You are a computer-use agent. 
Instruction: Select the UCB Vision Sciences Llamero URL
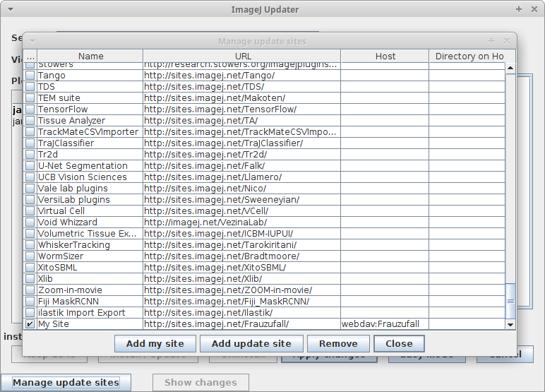pyautogui.click(x=242, y=177)
